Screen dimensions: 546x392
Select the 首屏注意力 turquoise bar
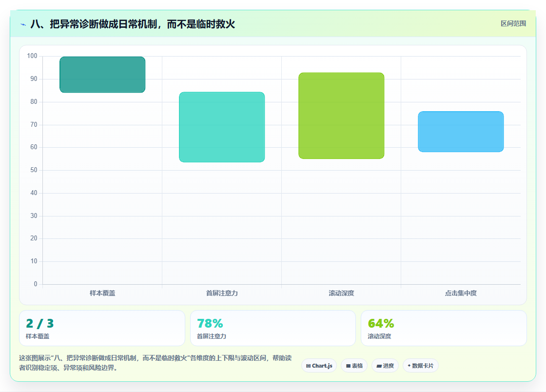point(222,127)
